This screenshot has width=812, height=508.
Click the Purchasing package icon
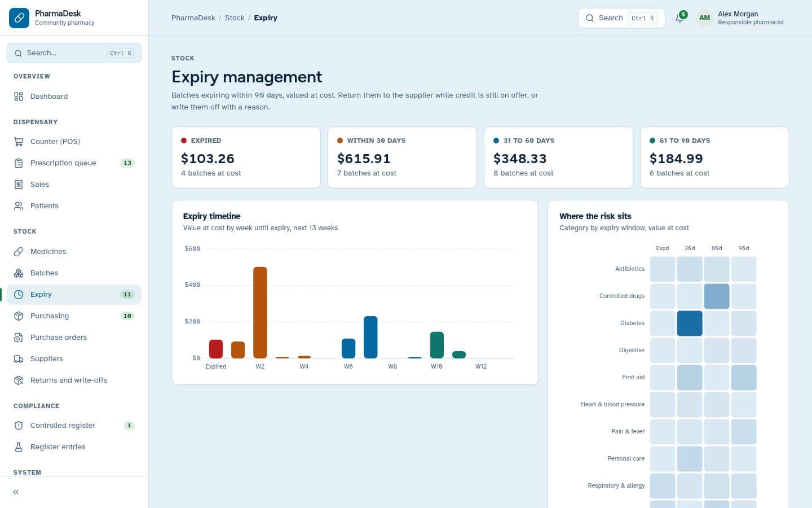coord(19,316)
